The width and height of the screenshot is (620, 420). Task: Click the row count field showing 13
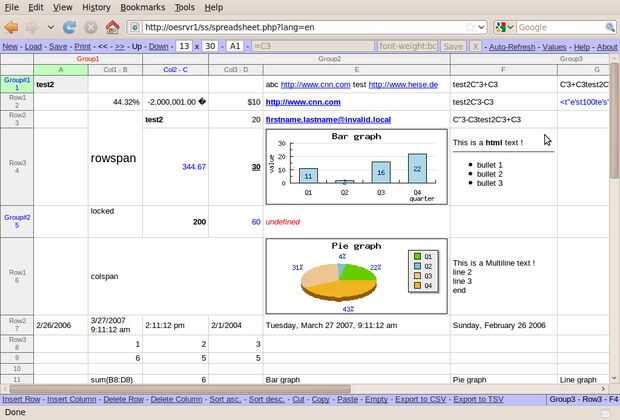point(184,46)
